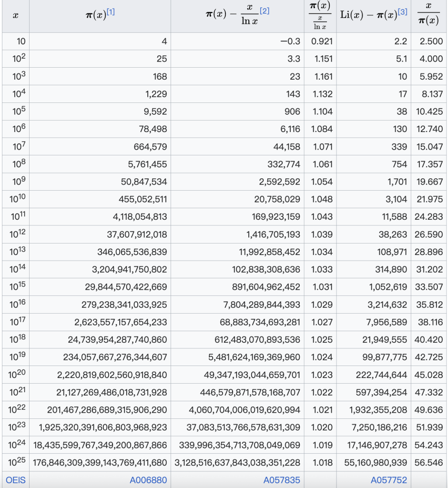Select the cell containing 78,498
448x488 pixels.
point(150,129)
